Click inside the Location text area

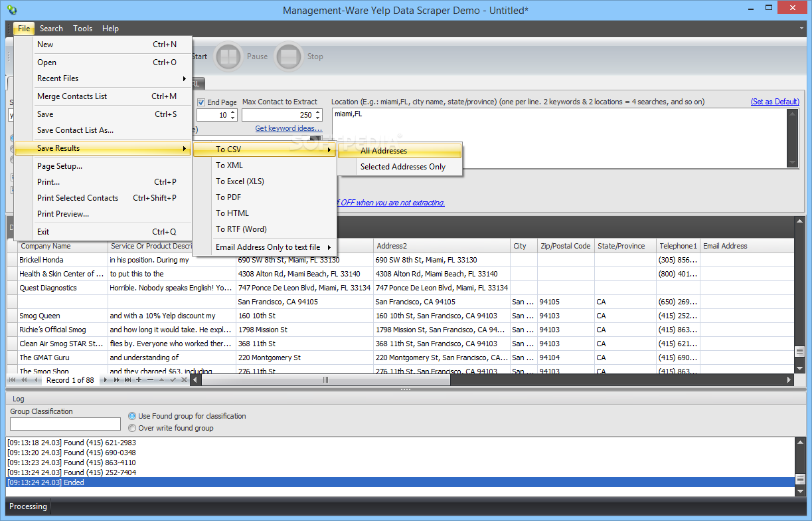558,138
